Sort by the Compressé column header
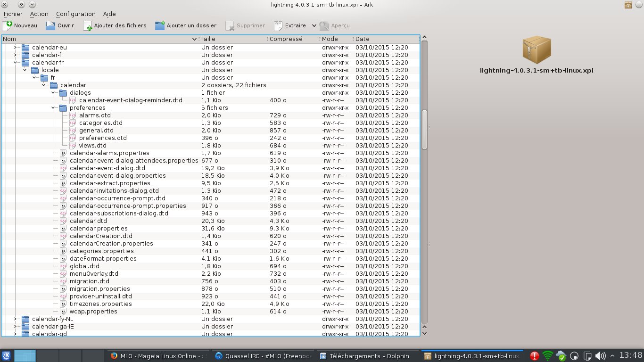This screenshot has height=362, width=644. click(294, 39)
